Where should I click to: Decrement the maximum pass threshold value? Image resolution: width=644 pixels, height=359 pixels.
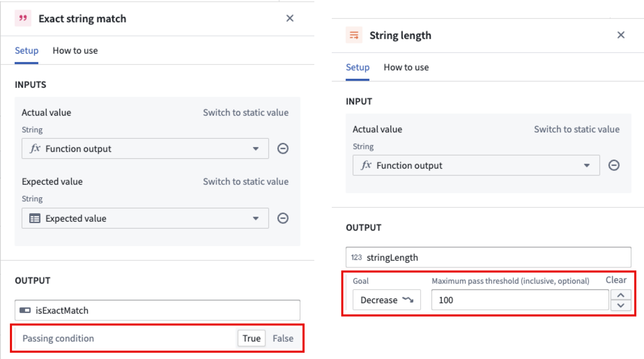point(621,305)
